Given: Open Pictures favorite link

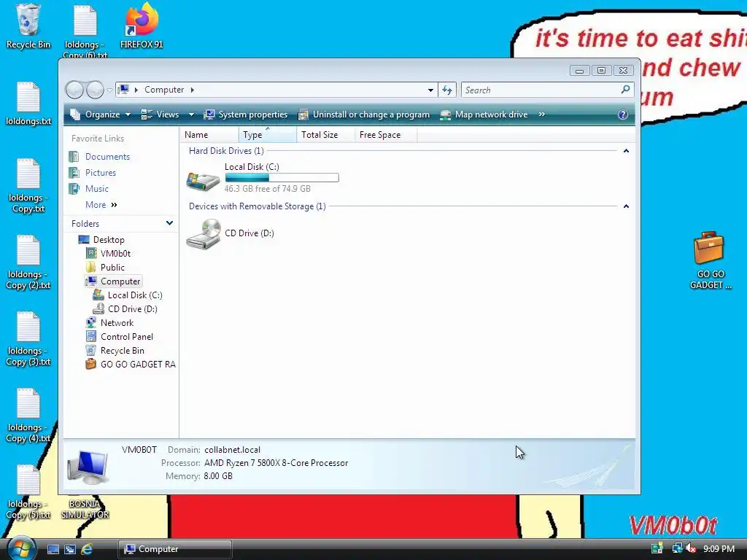Looking at the screenshot, I should coord(93,172).
